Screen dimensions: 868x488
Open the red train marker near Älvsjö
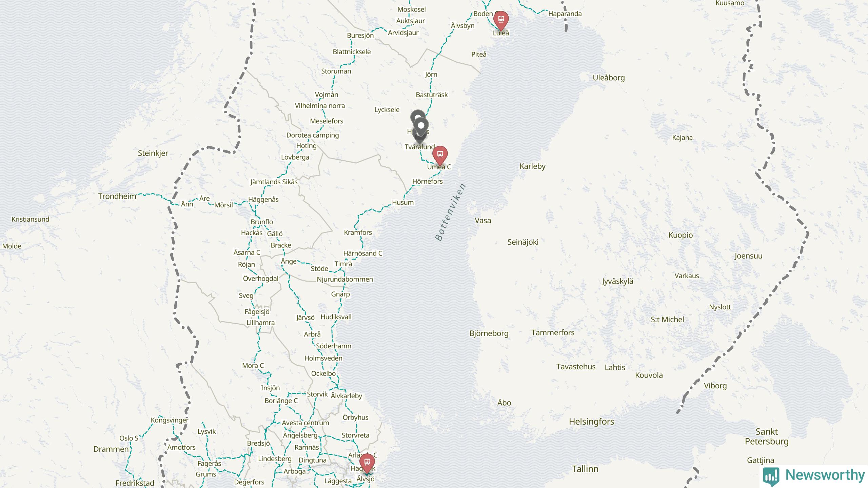[367, 462]
